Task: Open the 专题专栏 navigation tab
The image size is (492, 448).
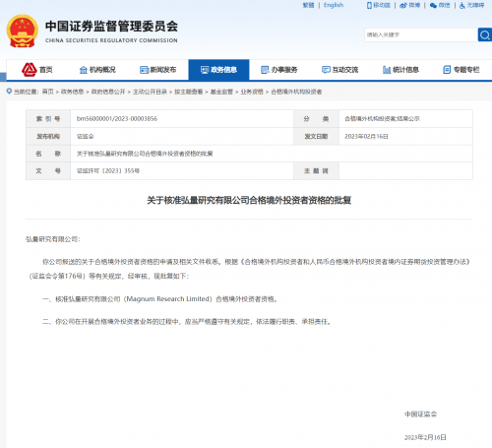Action: [461, 70]
